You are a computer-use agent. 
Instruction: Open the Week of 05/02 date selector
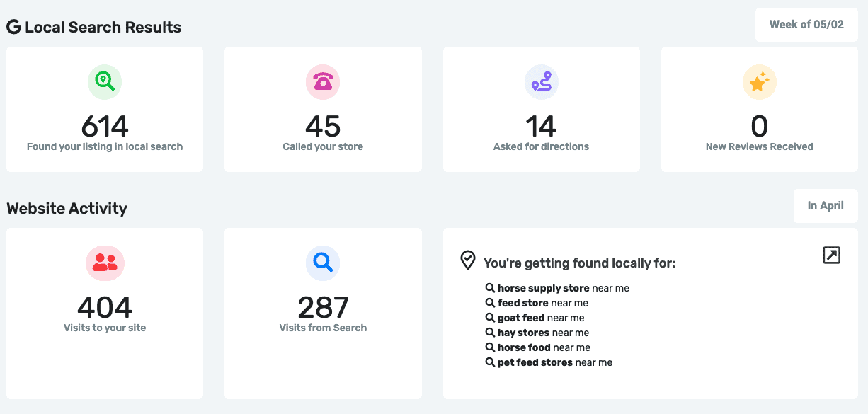[x=806, y=25]
